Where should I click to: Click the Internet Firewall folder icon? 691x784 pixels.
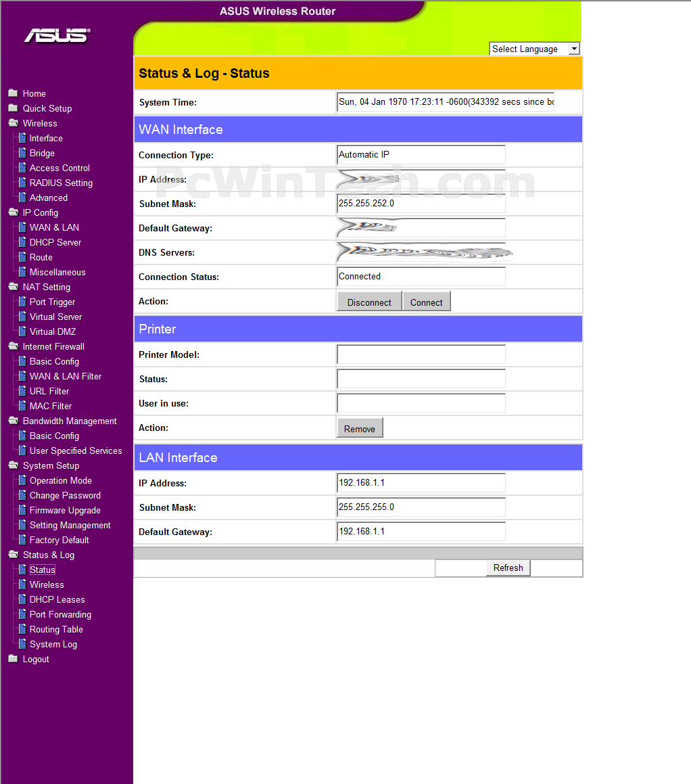pyautogui.click(x=14, y=346)
